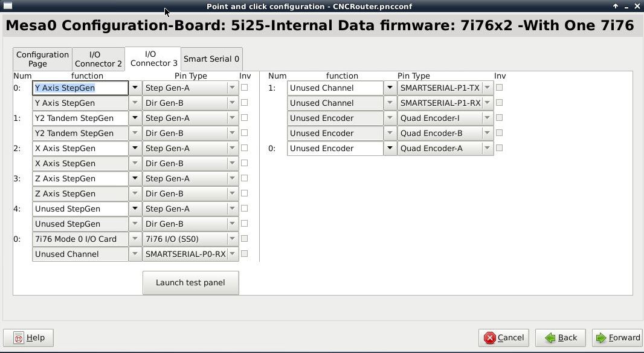Image resolution: width=644 pixels, height=353 pixels.
Task: Click the Help lifebuoy icon
Action: 19,338
